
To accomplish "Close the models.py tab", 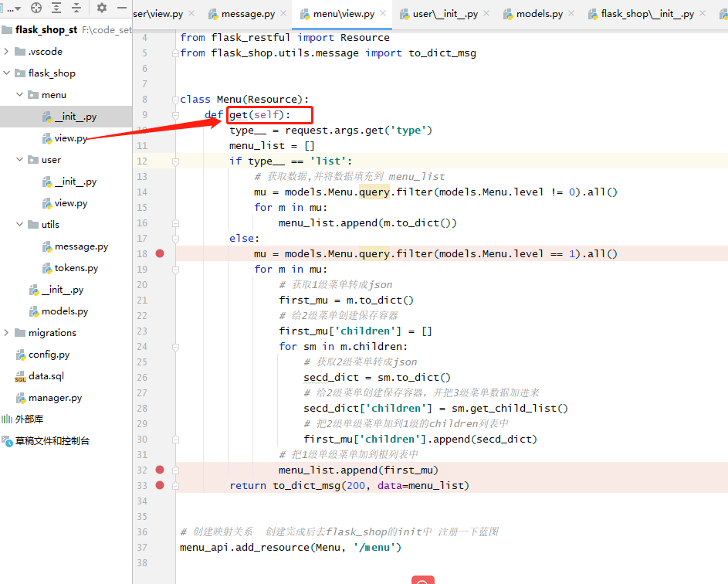I will tap(571, 13).
